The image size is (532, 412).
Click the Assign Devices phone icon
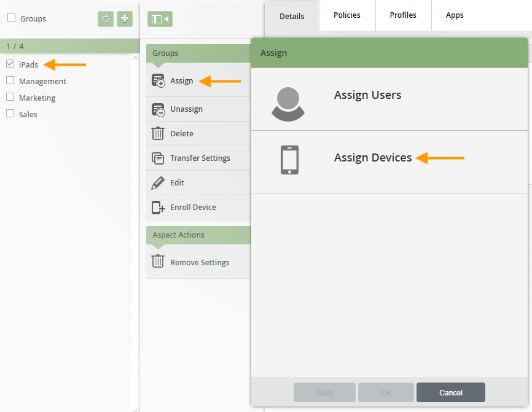tap(289, 160)
